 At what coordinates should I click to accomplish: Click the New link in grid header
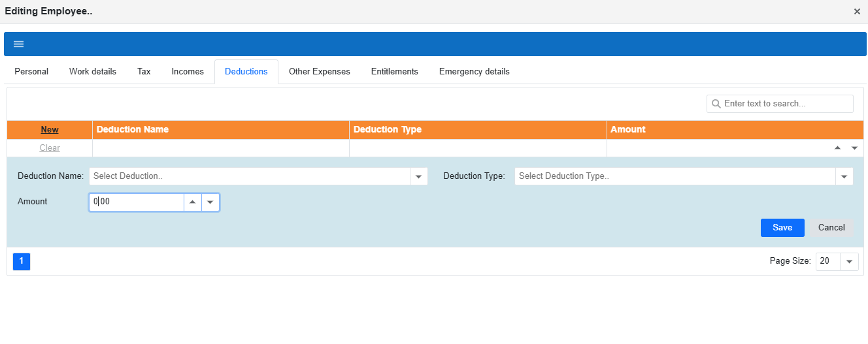[x=50, y=130]
